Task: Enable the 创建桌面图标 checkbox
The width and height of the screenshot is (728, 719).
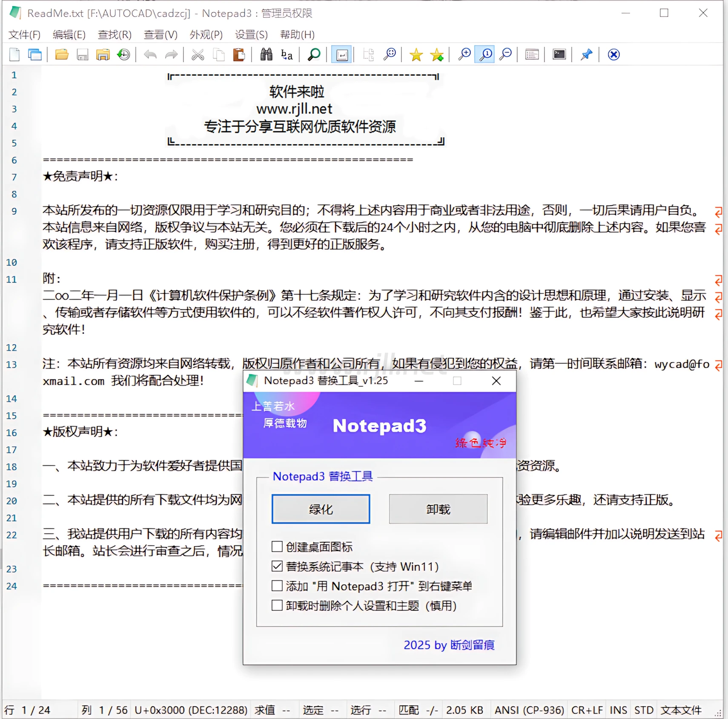Action: [277, 546]
